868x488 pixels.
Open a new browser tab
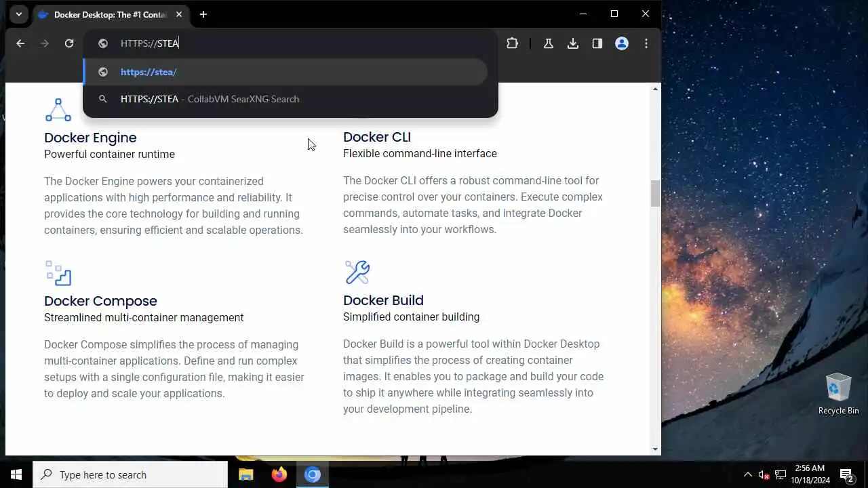click(203, 14)
